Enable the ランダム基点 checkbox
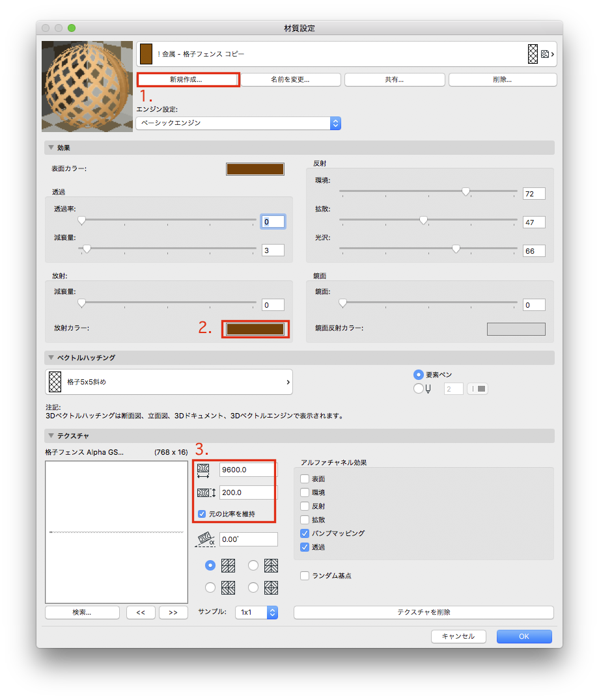599x700 pixels. pos(305,576)
